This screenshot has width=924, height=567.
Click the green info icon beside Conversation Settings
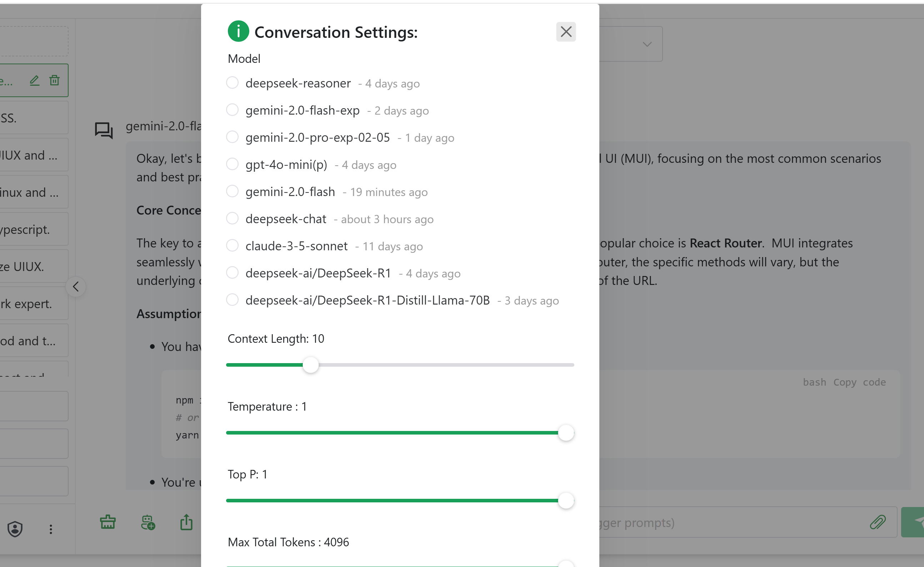click(238, 31)
